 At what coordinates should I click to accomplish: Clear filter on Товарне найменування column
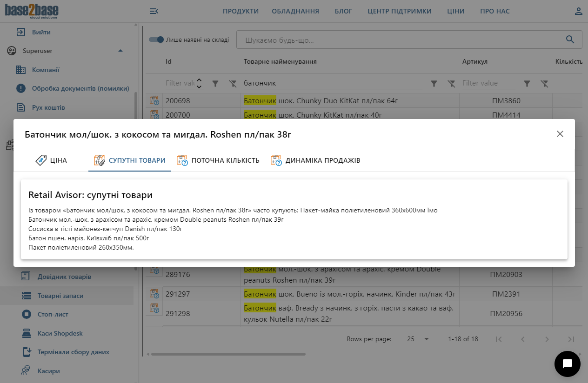tap(451, 83)
